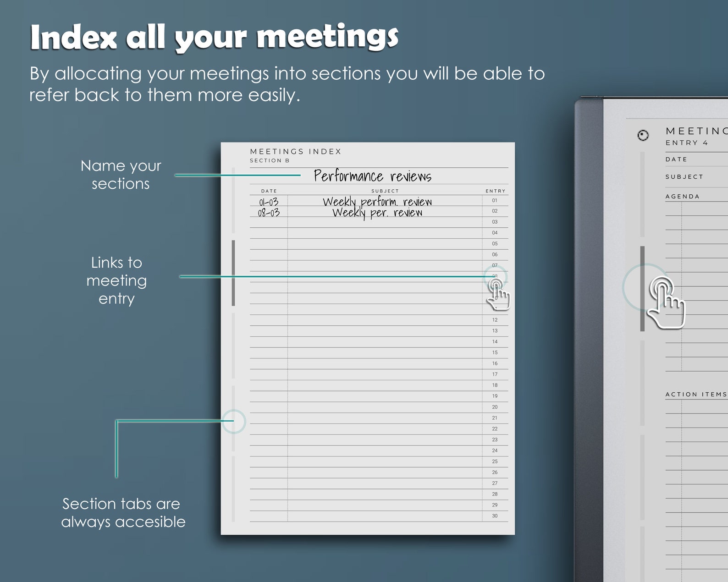Screen dimensions: 728x582
Task: Open entry link 06
Action: pyautogui.click(x=495, y=255)
